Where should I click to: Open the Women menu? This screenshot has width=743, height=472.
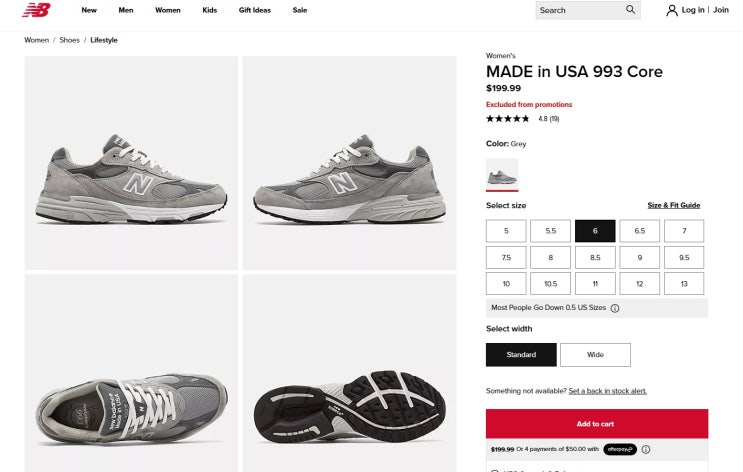(x=168, y=10)
